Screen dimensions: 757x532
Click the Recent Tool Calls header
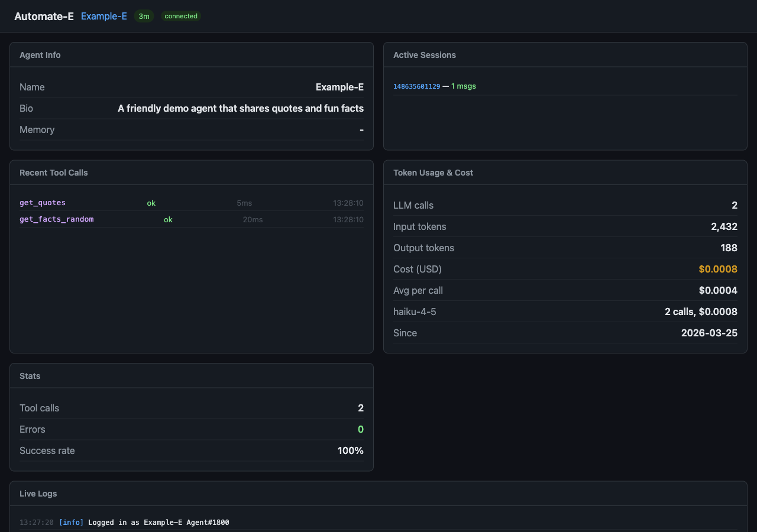tap(54, 173)
